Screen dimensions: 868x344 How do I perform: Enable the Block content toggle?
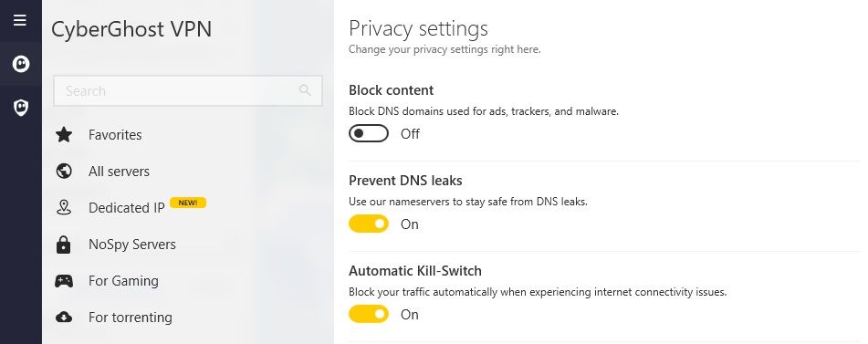(x=369, y=134)
